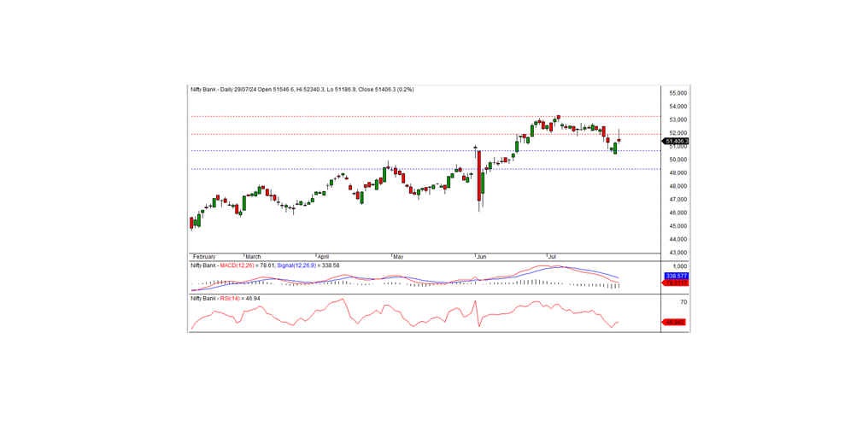Click the 43,000 price axis label
This screenshot has height=443, width=868.
[x=678, y=253]
